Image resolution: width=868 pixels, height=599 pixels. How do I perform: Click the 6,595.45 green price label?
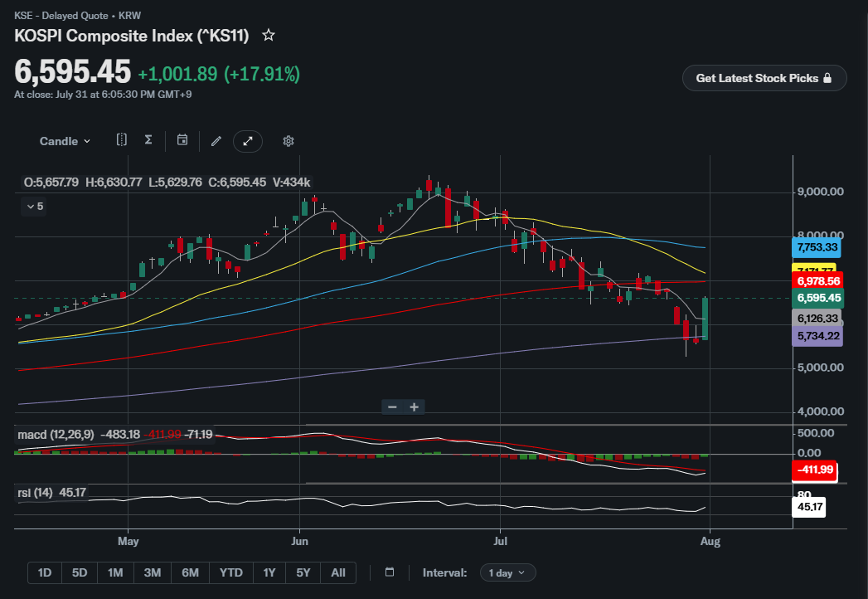pyautogui.click(x=818, y=298)
